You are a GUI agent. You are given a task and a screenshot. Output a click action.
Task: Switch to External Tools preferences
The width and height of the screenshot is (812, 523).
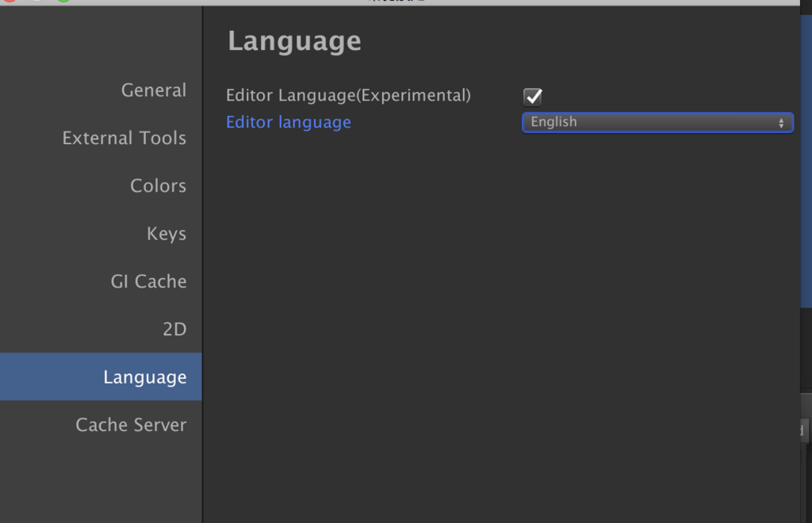124,138
